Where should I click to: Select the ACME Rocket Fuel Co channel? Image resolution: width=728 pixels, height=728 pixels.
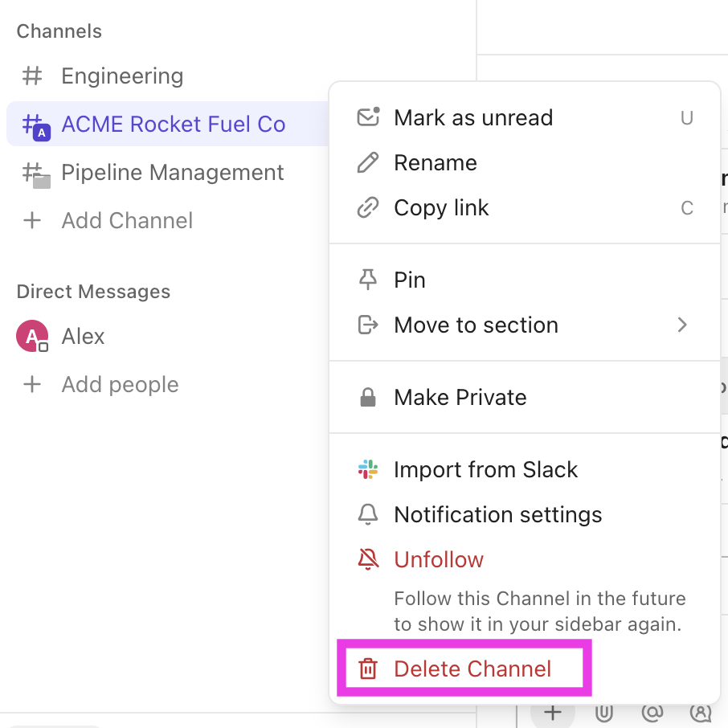click(x=173, y=125)
